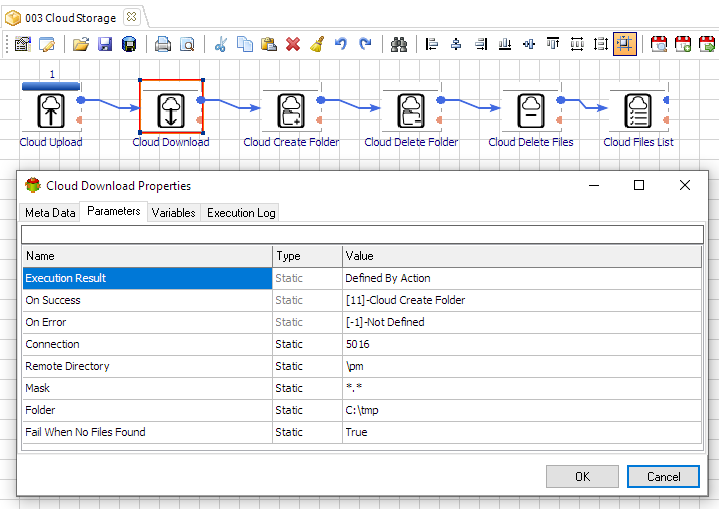This screenshot has height=509, width=719.
Task: Click the Static type cell for Mask
Action: (307, 388)
